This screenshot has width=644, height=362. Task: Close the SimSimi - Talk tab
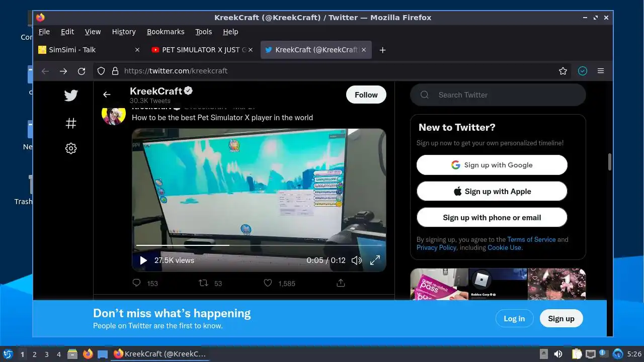[x=137, y=50]
